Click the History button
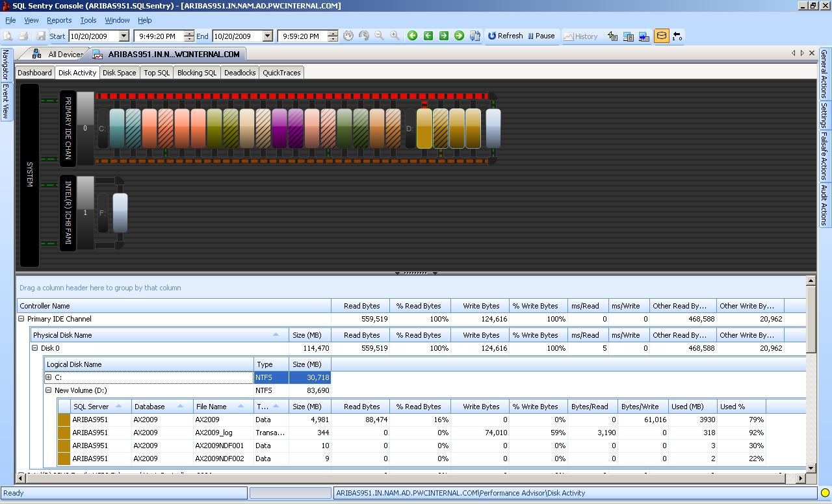This screenshot has width=832, height=504. (x=580, y=36)
